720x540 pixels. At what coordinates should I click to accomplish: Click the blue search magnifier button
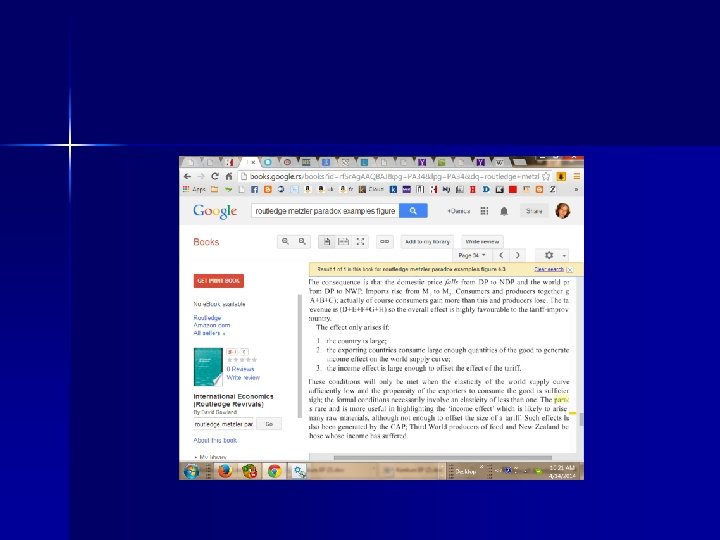click(413, 211)
